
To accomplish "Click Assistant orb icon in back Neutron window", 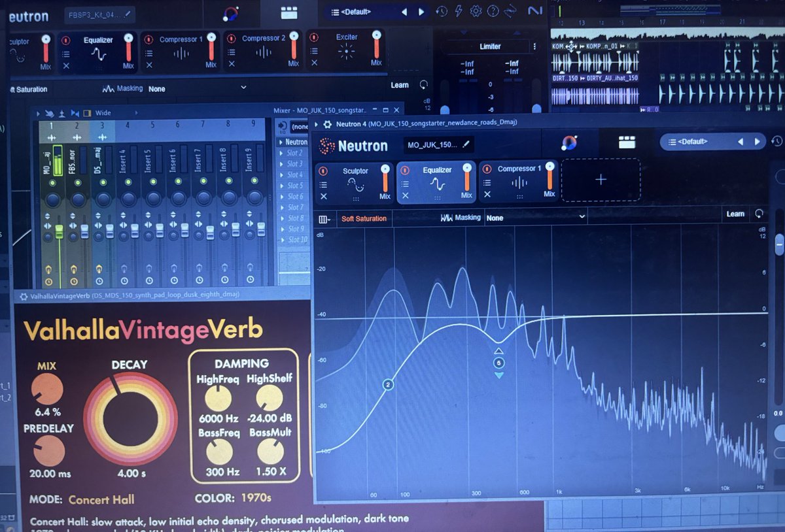I will pyautogui.click(x=231, y=13).
